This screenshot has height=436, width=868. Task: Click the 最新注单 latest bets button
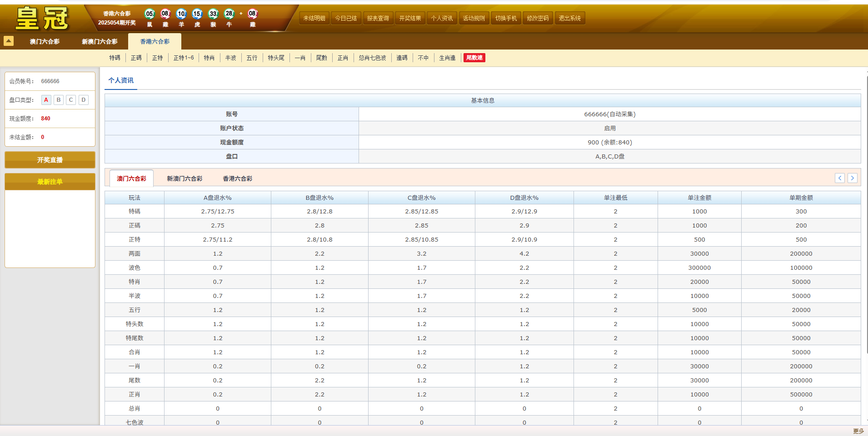point(50,181)
